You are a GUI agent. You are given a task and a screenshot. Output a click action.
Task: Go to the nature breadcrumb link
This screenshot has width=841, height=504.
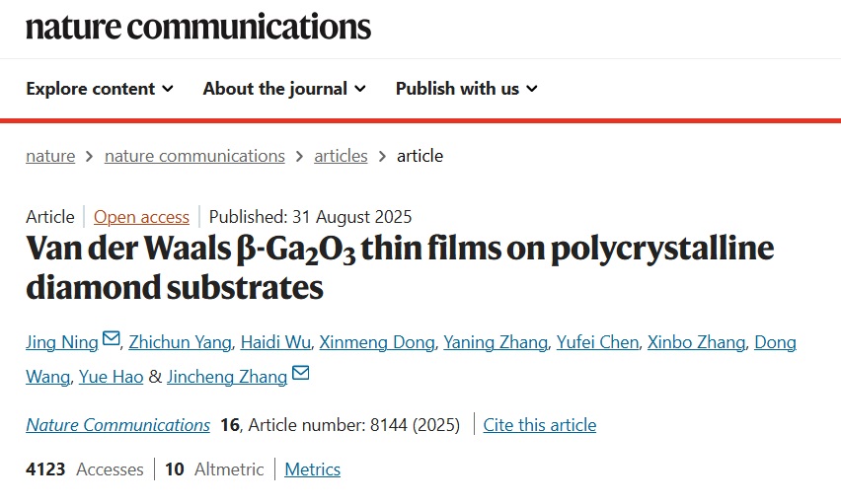(x=50, y=156)
